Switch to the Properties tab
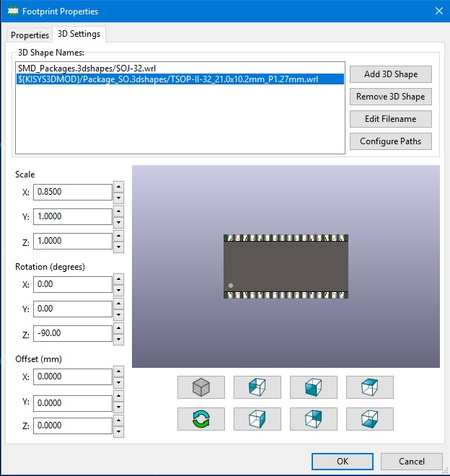Screen dimensions: 450x476 click(x=30, y=35)
